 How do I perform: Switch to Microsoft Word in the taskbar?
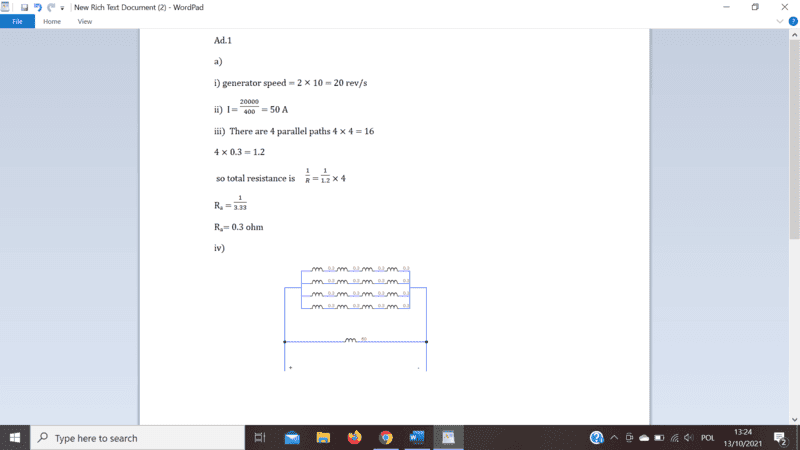(x=417, y=438)
